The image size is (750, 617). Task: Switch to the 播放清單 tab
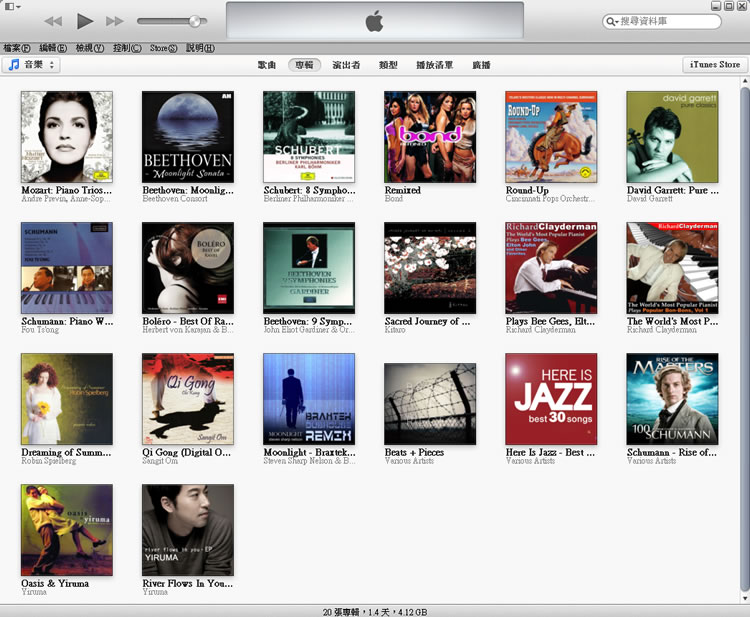tap(434, 65)
